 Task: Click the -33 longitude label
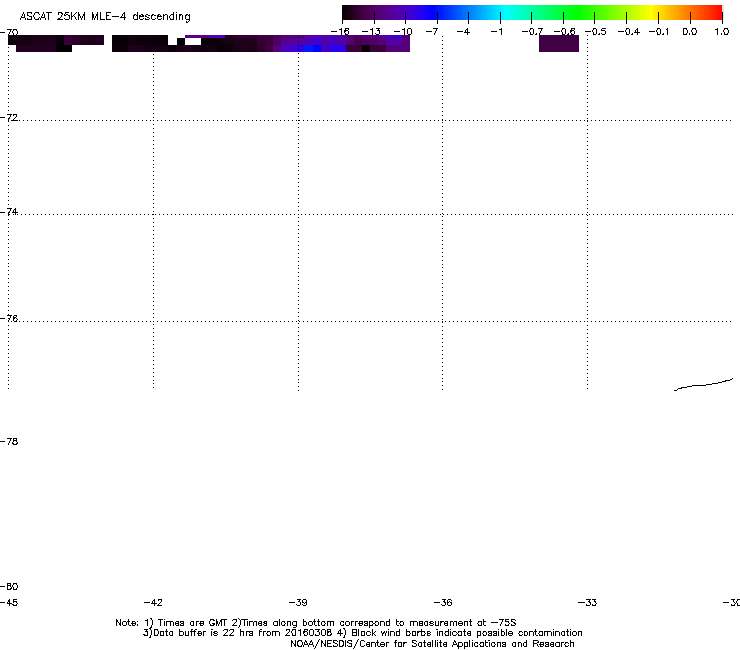[x=588, y=602]
